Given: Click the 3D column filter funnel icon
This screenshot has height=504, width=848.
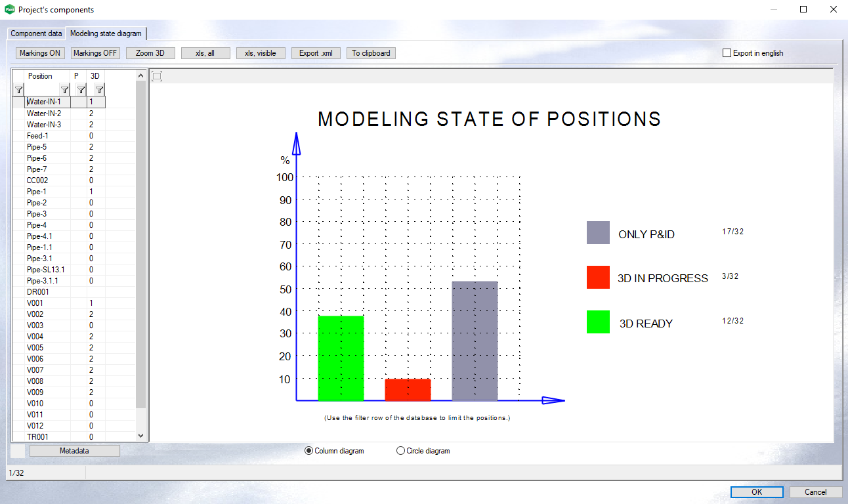Looking at the screenshot, I should 99,90.
